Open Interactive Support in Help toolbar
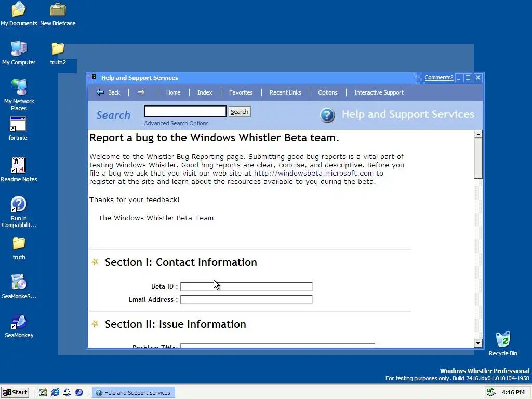This screenshot has height=399, width=532. tap(379, 92)
